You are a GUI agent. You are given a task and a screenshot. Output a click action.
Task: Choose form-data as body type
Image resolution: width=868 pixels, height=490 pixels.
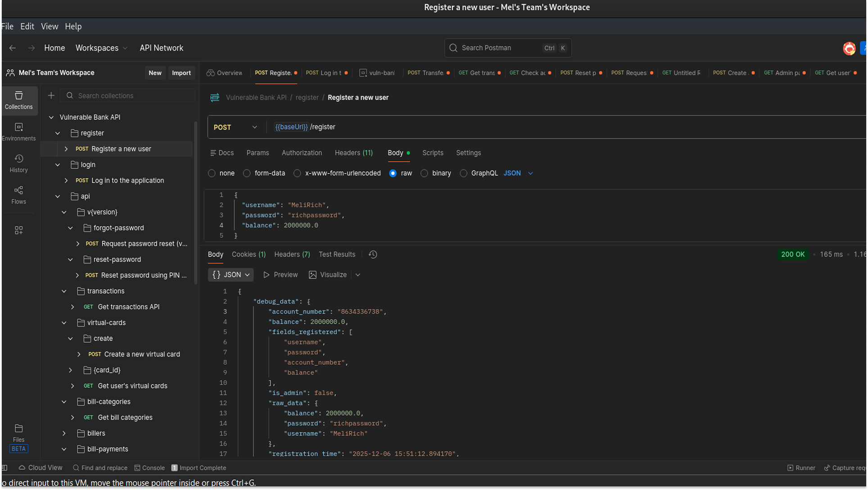pyautogui.click(x=246, y=173)
